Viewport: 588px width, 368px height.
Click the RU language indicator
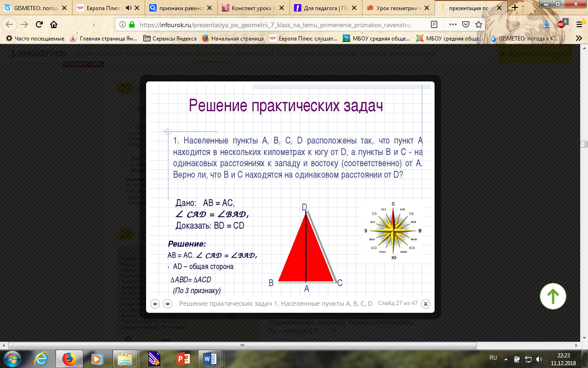(x=493, y=358)
